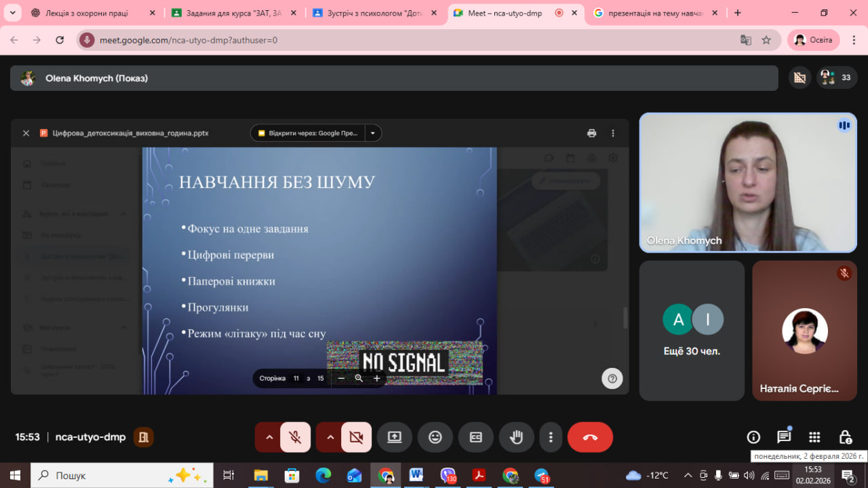Toggle the closed captions button
Image resolution: width=868 pixels, height=488 pixels.
(476, 437)
